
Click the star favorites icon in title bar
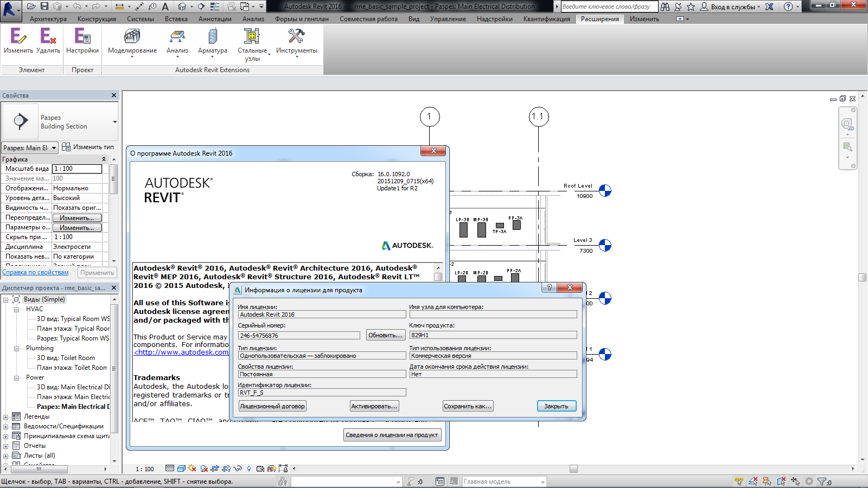pos(691,7)
